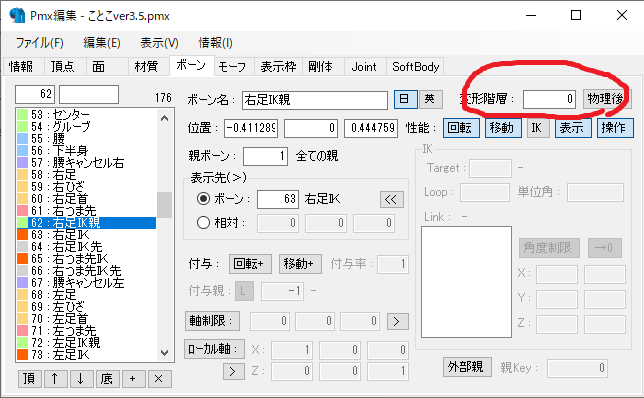The width and height of the screenshot is (644, 398).
Task: Click the > button next to 軸制限 fields
Action: tap(397, 321)
